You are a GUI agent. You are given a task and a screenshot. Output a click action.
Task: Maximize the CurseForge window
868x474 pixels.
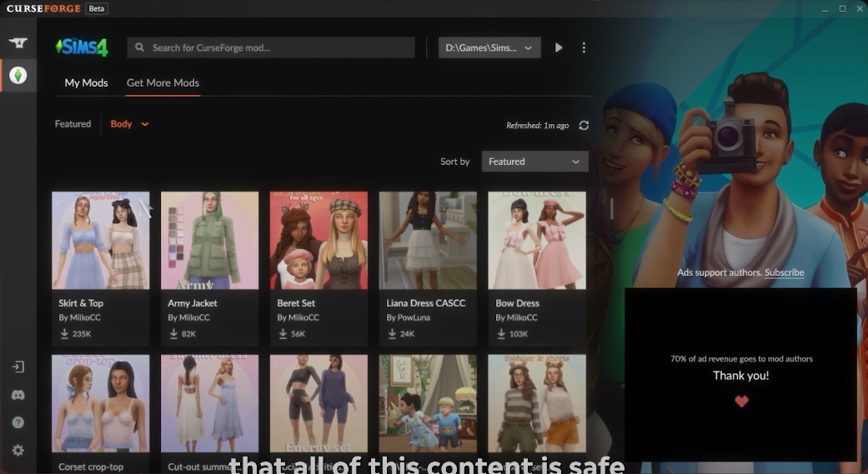click(842, 8)
